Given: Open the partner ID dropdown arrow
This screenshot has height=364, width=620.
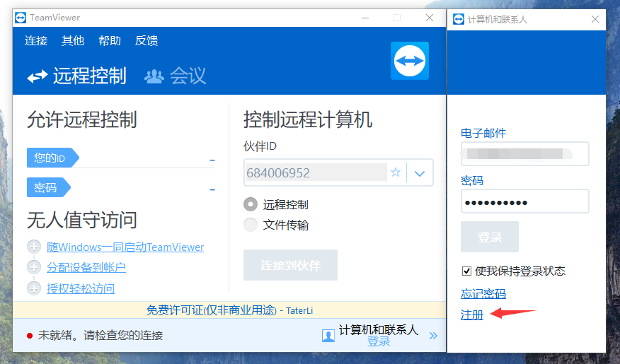Looking at the screenshot, I should click(x=420, y=173).
